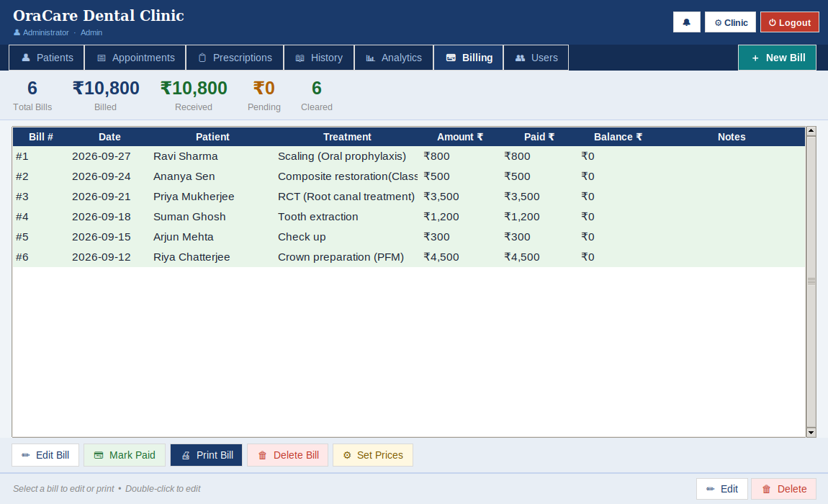Click the card icon on Mark Paid

98,455
